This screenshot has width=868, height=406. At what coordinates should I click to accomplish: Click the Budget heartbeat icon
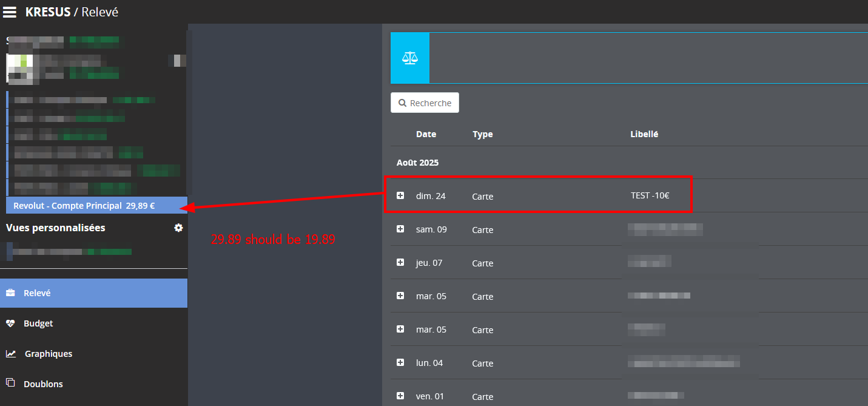(x=11, y=323)
